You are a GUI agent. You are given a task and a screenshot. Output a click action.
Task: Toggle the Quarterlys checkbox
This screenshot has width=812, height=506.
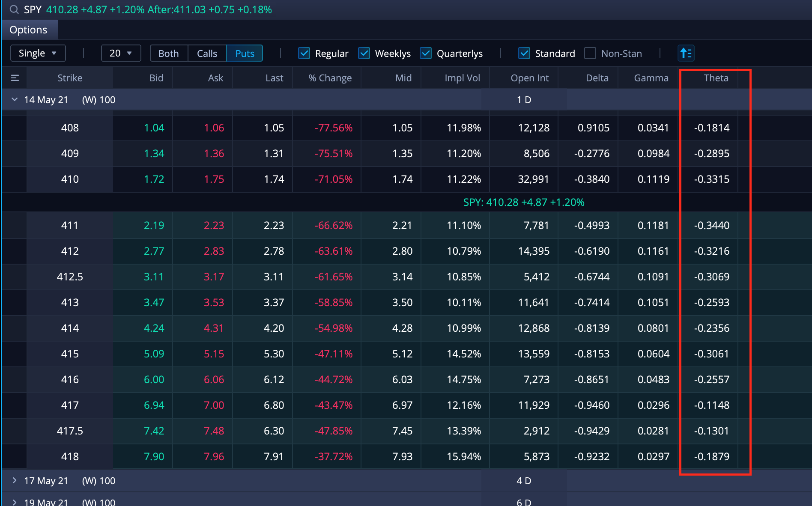[426, 53]
